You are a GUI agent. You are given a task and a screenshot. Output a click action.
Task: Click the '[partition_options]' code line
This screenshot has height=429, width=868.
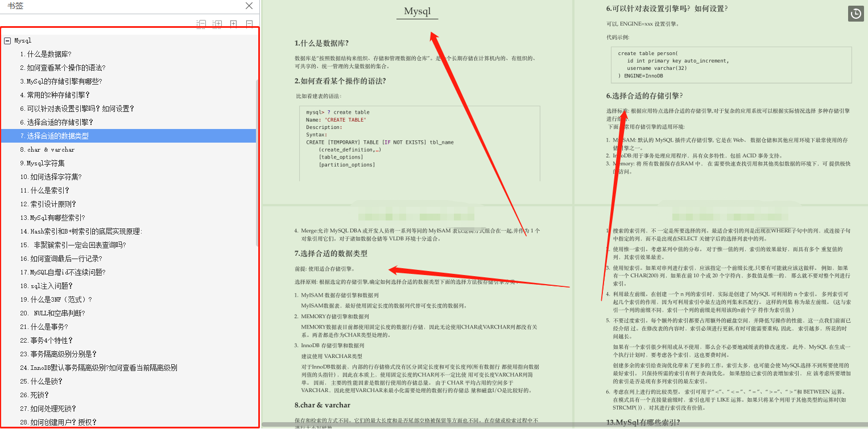[347, 165]
